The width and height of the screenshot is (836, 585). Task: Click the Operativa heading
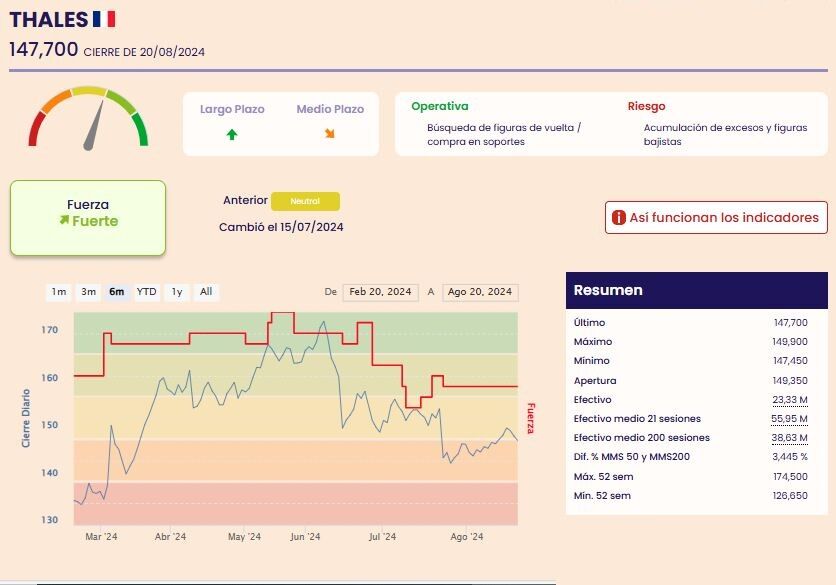tap(440, 106)
